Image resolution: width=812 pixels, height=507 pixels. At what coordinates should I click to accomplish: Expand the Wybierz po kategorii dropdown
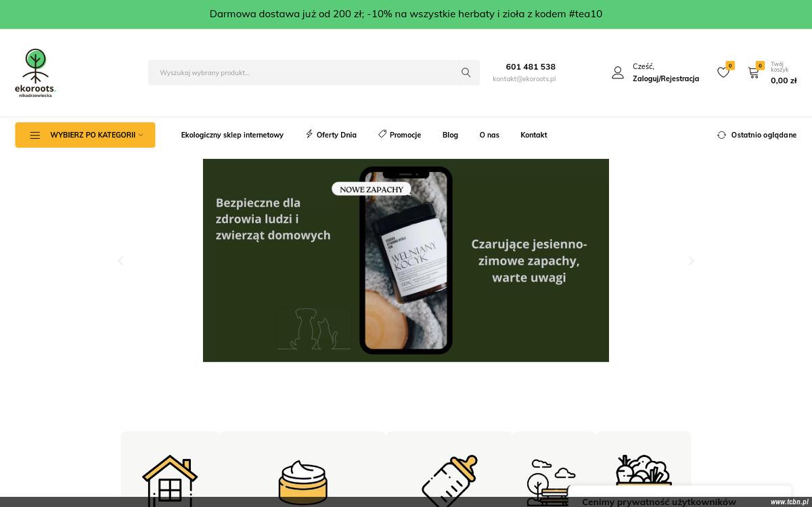[85, 135]
